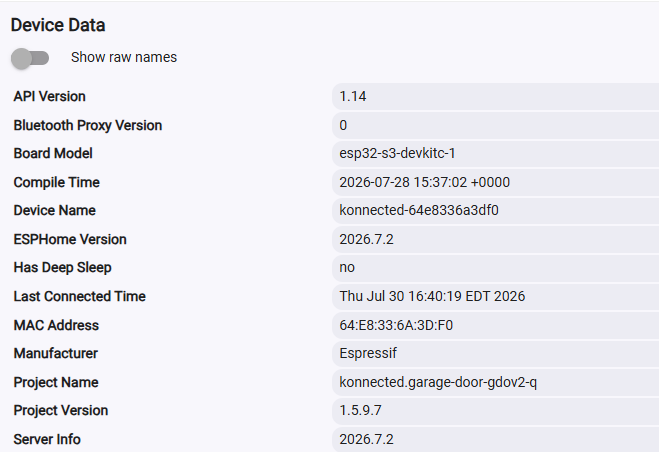Image resolution: width=659 pixels, height=452 pixels.
Task: Click the Device Data heading
Action: [58, 25]
